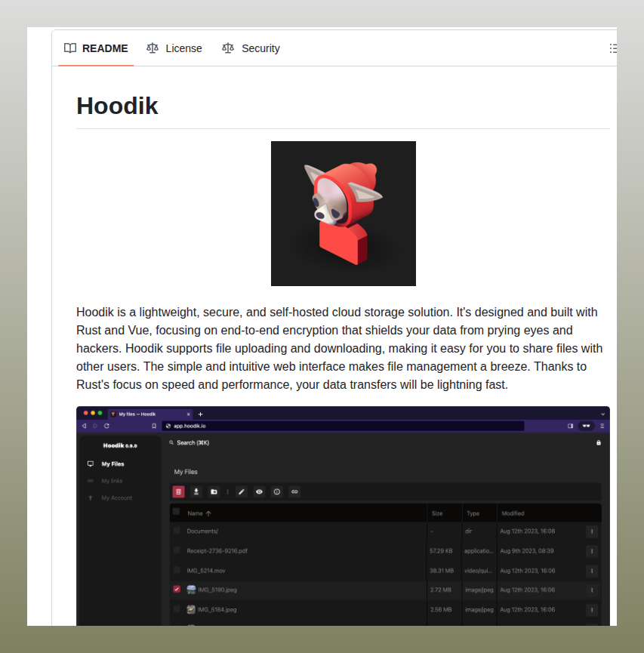Click the browser forward arrow in screenshot

[x=95, y=426]
